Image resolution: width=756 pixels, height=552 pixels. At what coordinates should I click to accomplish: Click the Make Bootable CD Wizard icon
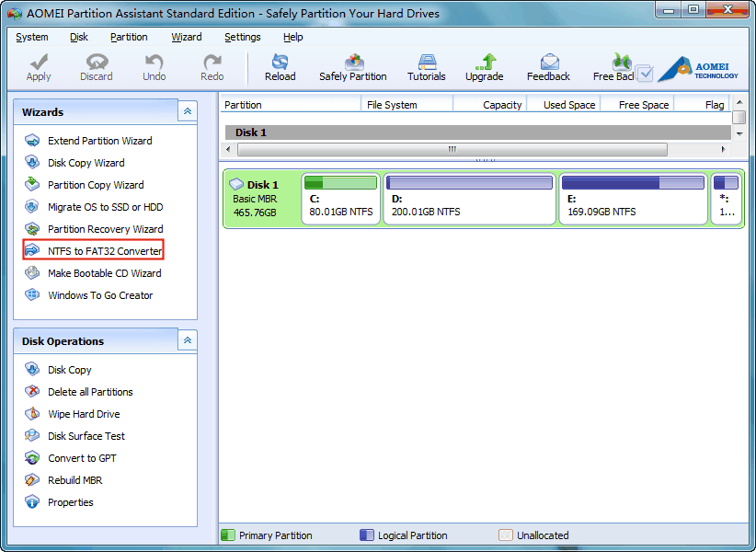click(32, 273)
